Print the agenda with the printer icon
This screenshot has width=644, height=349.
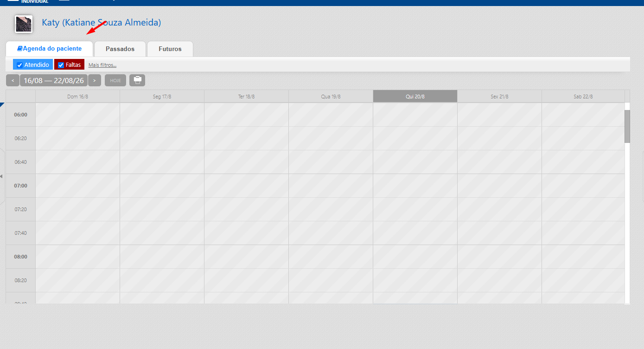(x=137, y=80)
